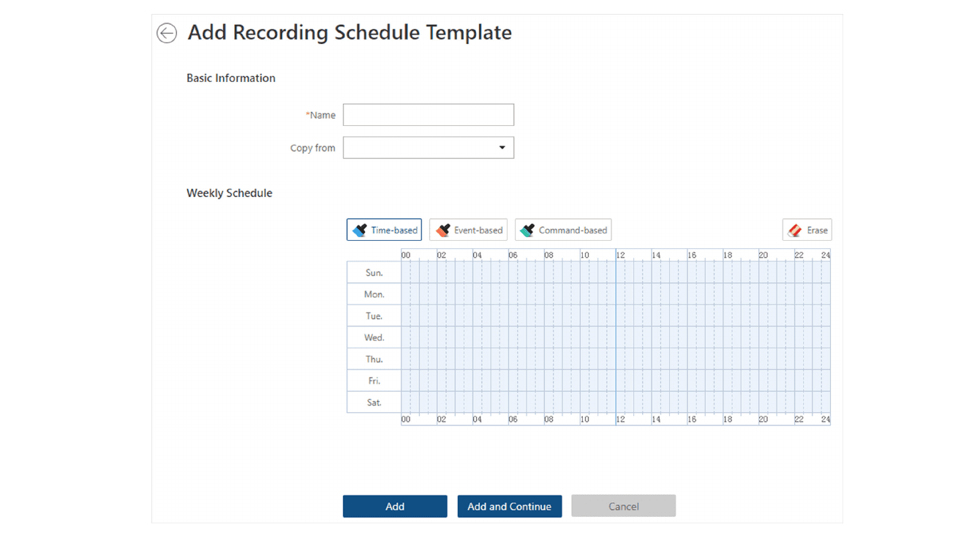Viewport: 980px width, 538px height.
Task: Click the Basic Information heading
Action: (x=231, y=78)
